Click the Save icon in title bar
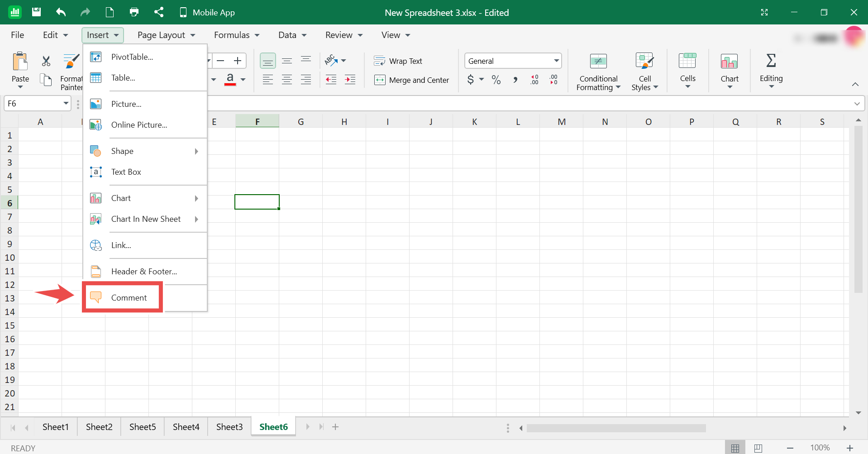868x454 pixels. coord(37,12)
